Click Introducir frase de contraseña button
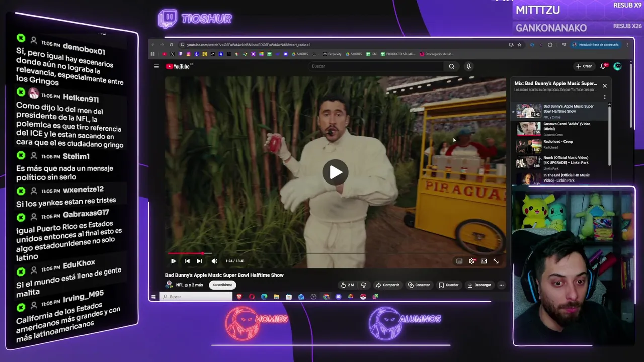 [x=595, y=45]
